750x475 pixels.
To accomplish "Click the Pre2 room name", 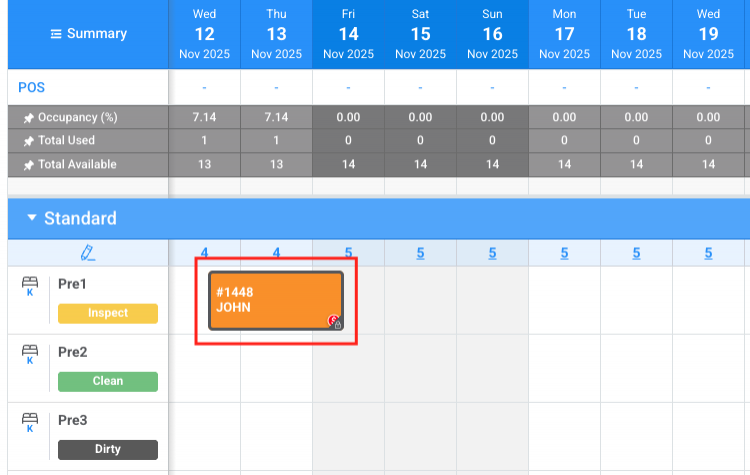I will pos(73,352).
